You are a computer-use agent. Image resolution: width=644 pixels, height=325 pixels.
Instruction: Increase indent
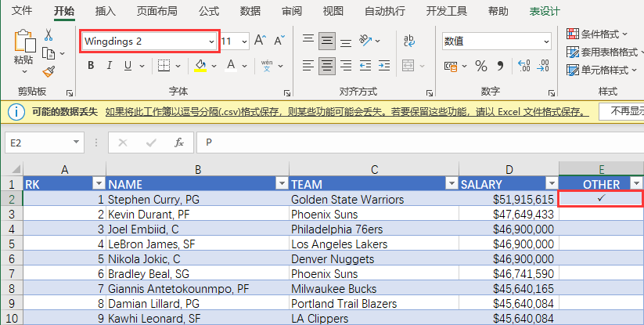[x=384, y=65]
